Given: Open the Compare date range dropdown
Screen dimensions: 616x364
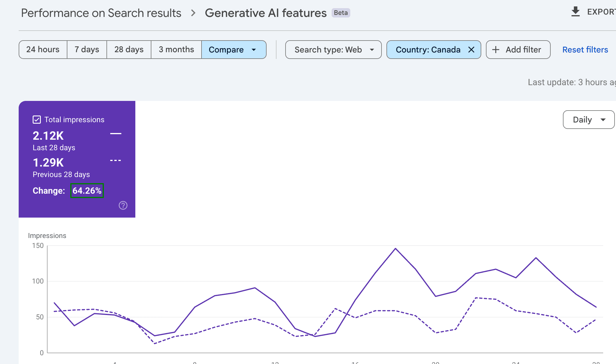Looking at the screenshot, I should [x=234, y=50].
